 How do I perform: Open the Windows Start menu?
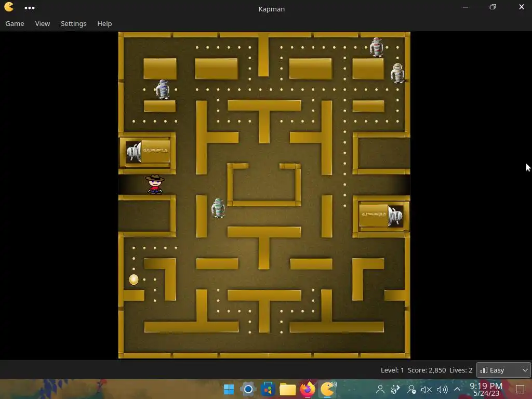point(229,390)
